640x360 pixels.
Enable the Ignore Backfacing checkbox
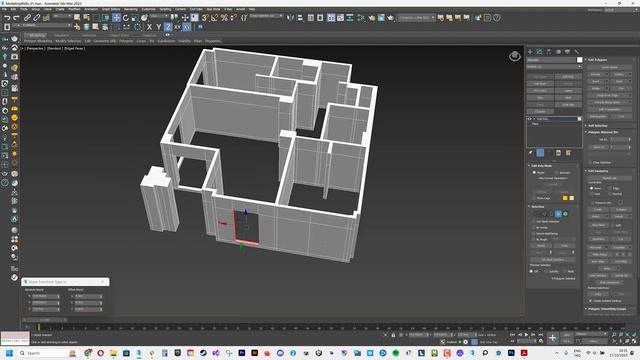(533, 233)
